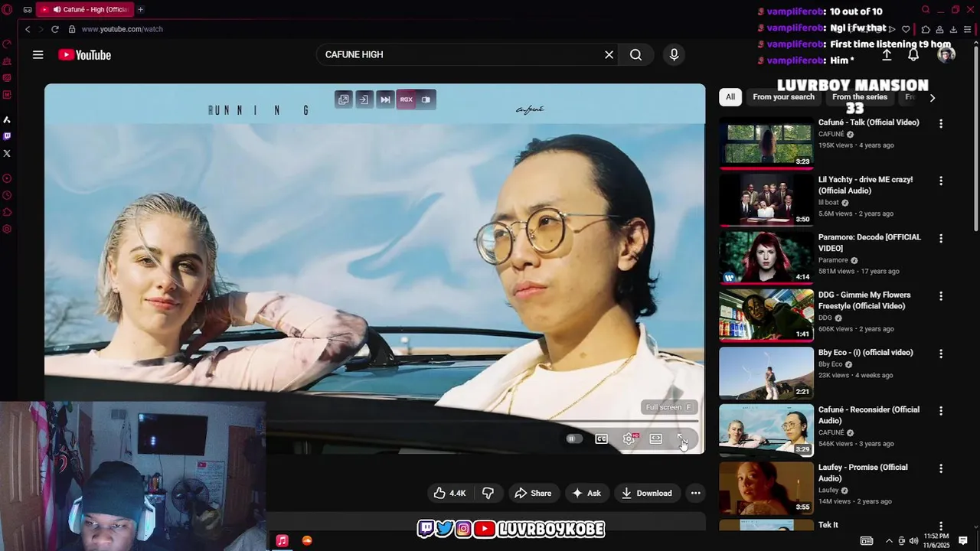Open more actions ellipsis below video

[x=695, y=493]
